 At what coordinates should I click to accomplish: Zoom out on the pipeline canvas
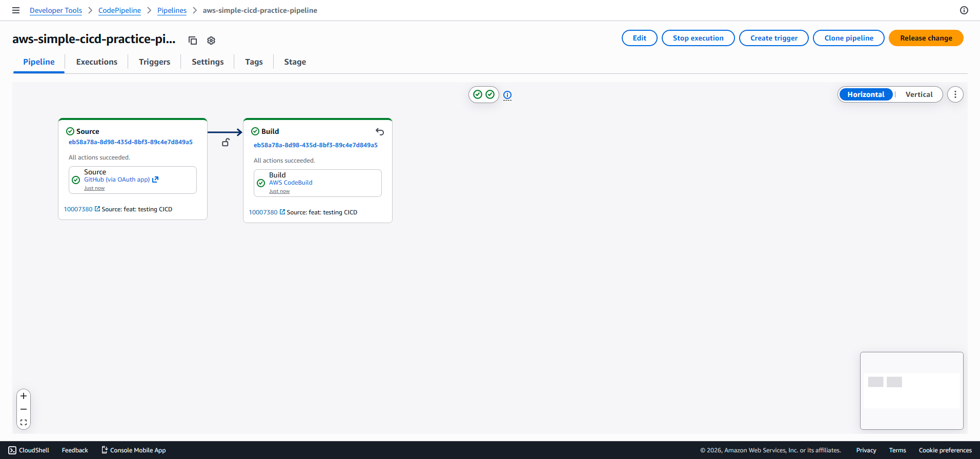coord(24,409)
